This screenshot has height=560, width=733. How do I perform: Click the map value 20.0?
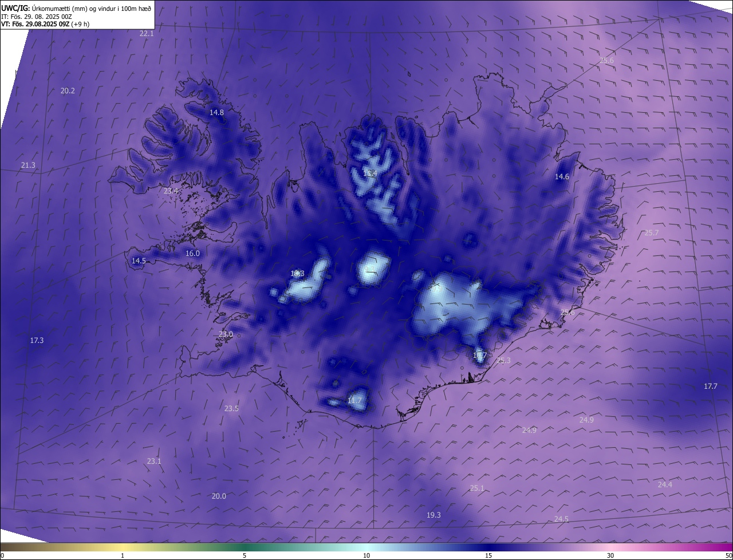(219, 496)
